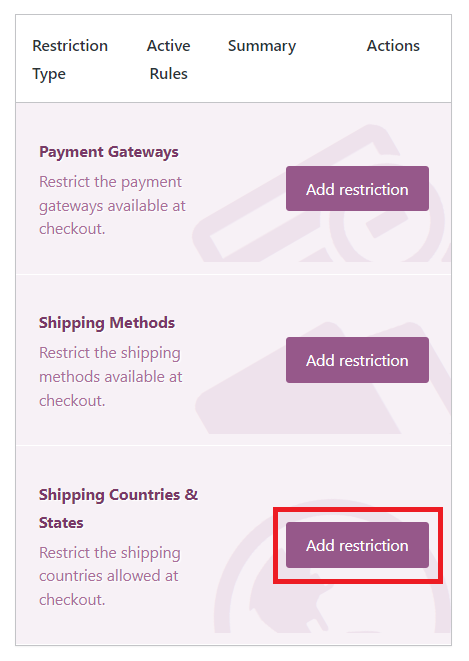Open the Shipping Methods heading

[107, 323]
